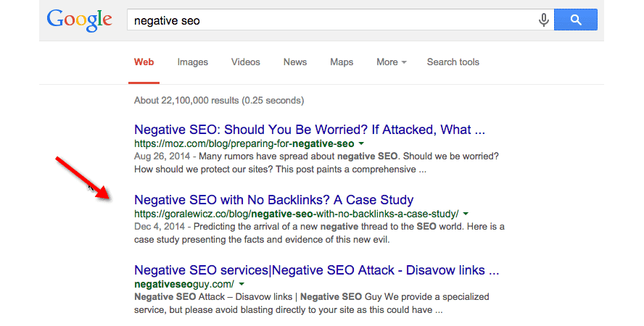Open the Maps tab
Viewport: 644px width, 326px height.
click(x=342, y=62)
